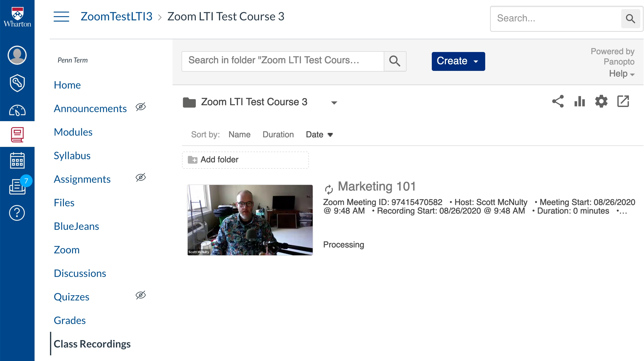Expand the Zoom LTI Test Course 3 folder dropdown arrow
The height and width of the screenshot is (361, 644).
point(334,103)
